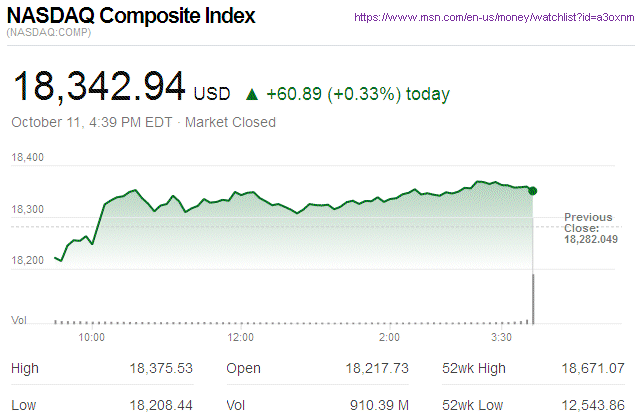Screen dimensions: 640x420
Task: Click the green up-arrow change indicator
Action: (252, 95)
